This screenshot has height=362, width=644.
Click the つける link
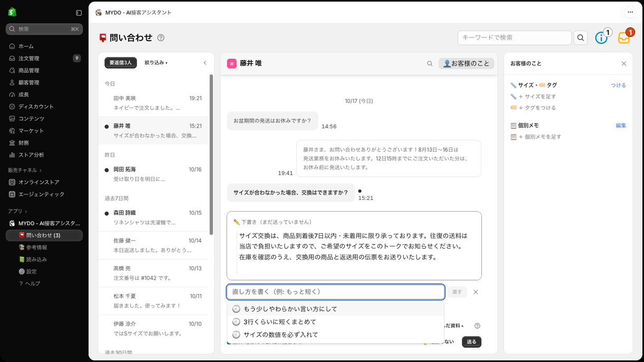(619, 85)
